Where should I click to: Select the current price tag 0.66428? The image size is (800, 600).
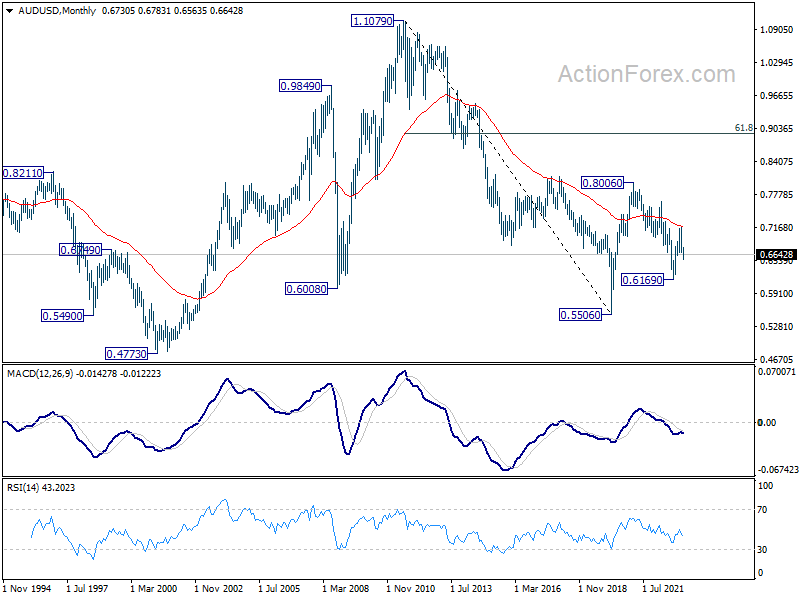click(777, 255)
